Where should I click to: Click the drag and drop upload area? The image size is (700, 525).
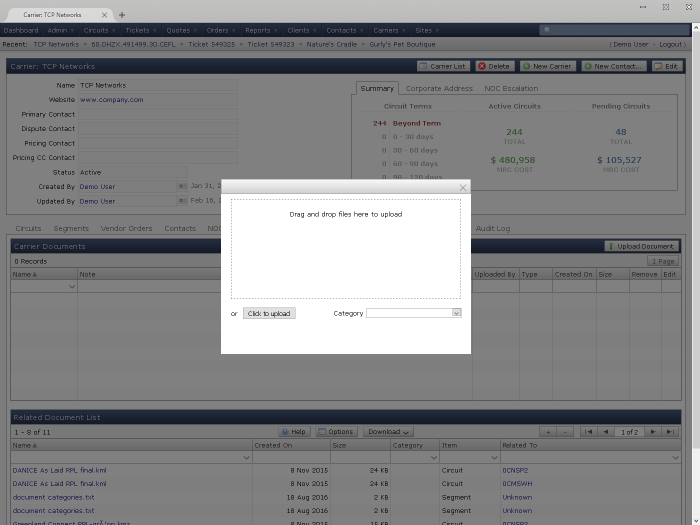(x=346, y=248)
